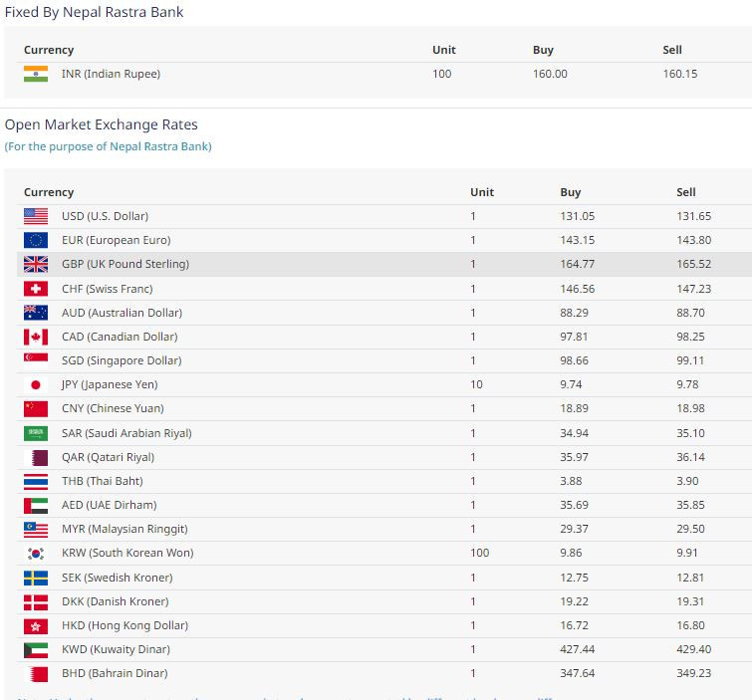Select 'AUD (Australian Dollar)' row label
752x700 pixels.
point(122,313)
